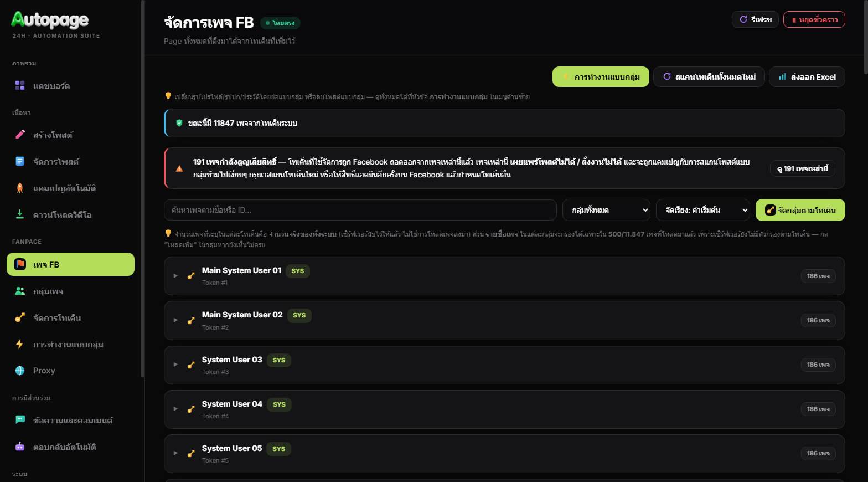Click the 186 เพจ count on System User 03
Viewport: 868px width, 482px height.
[818, 365]
